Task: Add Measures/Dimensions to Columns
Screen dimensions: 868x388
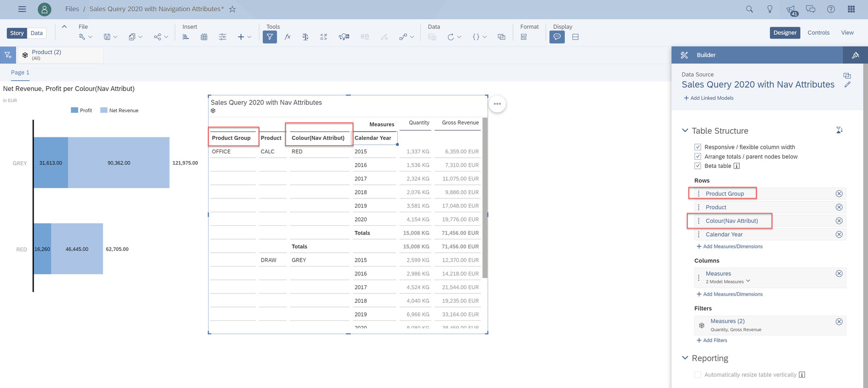Action: pyautogui.click(x=730, y=294)
